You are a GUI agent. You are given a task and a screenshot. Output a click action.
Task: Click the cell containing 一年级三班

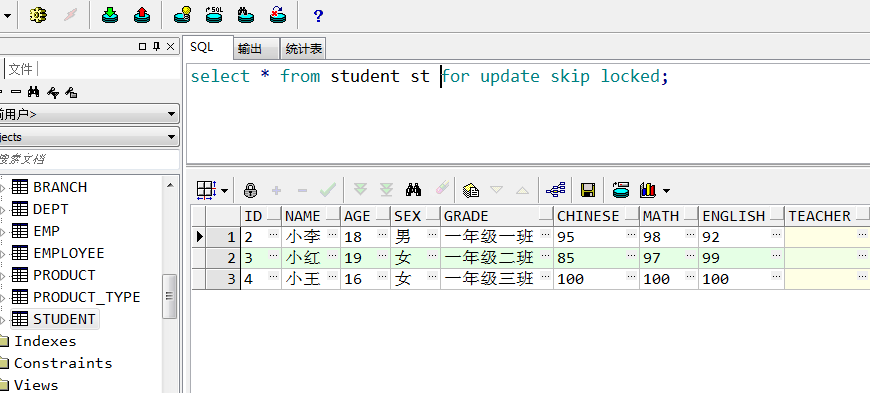pos(497,279)
